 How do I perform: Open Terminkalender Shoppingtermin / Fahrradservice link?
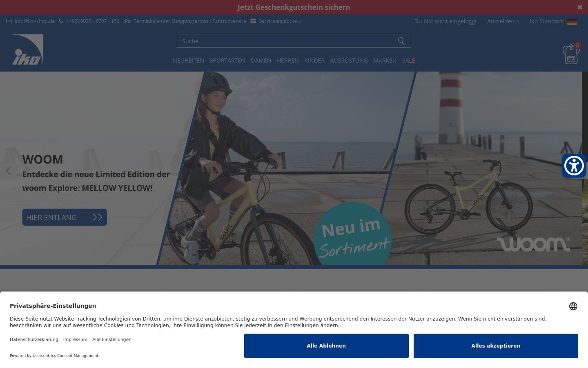[x=190, y=21]
